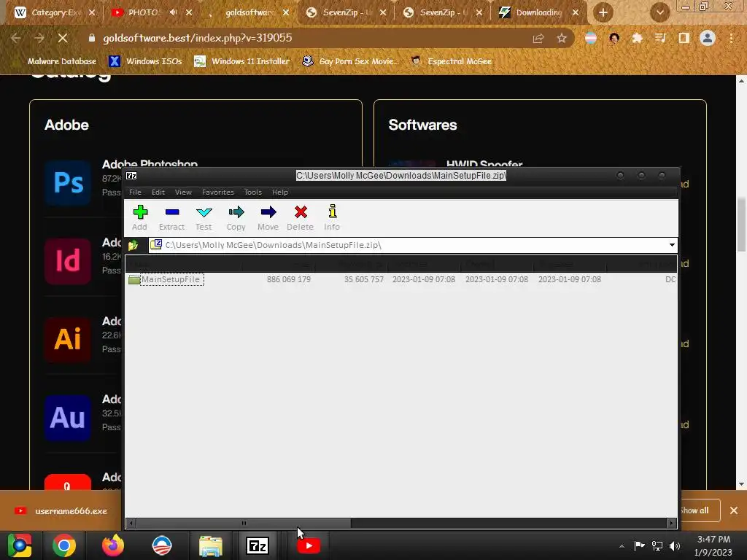747x560 pixels.
Task: Open the volume control in system tray
Action: (x=675, y=546)
